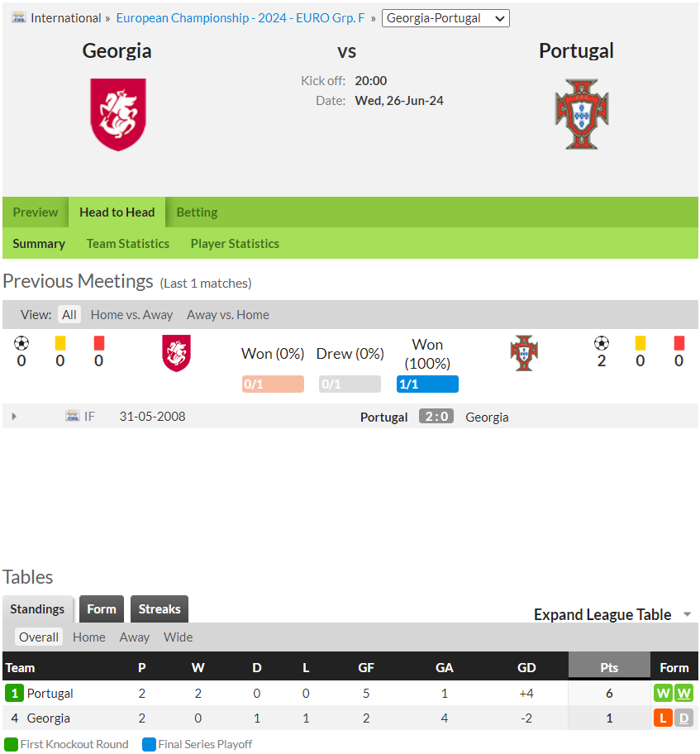Screen dimensions: 700x754
Task: Click small Portugal crest in Previous Meetings
Action: 524,353
